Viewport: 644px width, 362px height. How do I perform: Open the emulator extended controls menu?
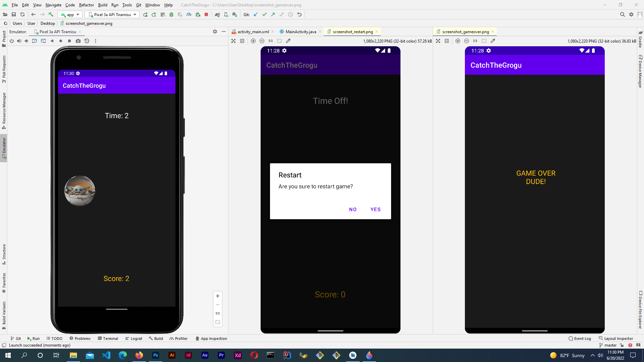(x=96, y=41)
